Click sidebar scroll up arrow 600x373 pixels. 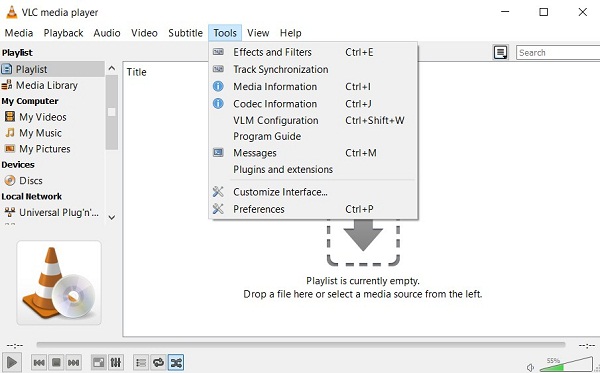pyautogui.click(x=112, y=68)
